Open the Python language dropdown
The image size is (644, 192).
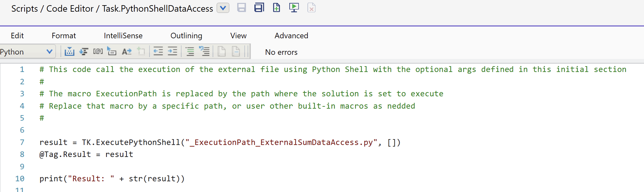pos(49,52)
